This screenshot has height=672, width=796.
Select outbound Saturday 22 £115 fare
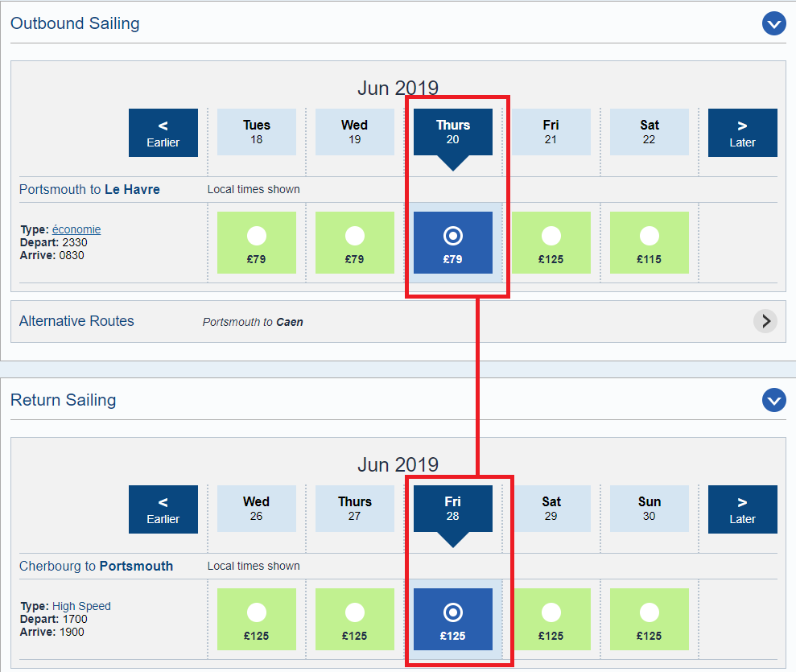[x=650, y=242]
